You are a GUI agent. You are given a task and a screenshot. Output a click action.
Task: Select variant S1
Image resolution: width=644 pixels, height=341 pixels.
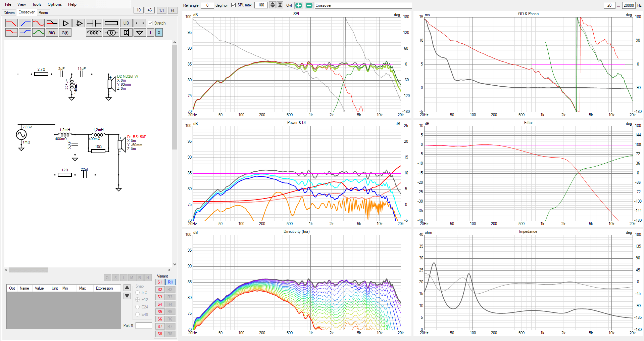point(160,282)
